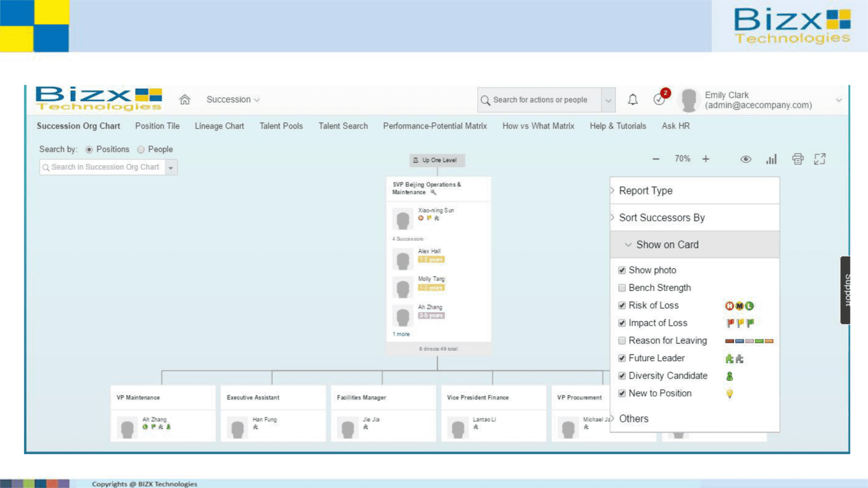This screenshot has height=488, width=868.
Task: Open the Talent Pools tab
Action: [281, 126]
